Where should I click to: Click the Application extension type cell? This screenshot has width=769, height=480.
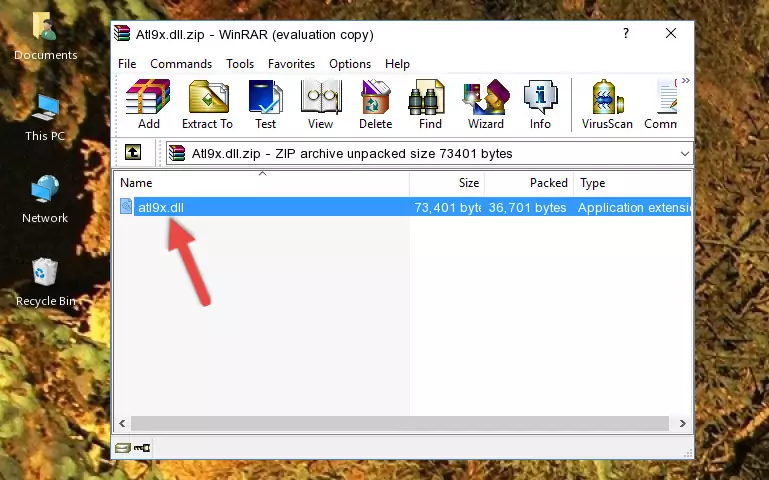[x=634, y=207]
